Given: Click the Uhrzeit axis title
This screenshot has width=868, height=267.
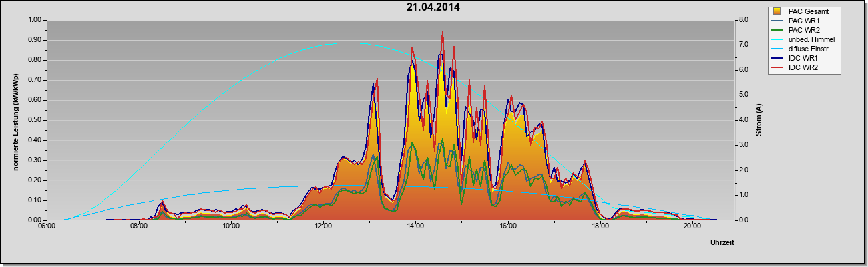Looking at the screenshot, I should click(723, 243).
